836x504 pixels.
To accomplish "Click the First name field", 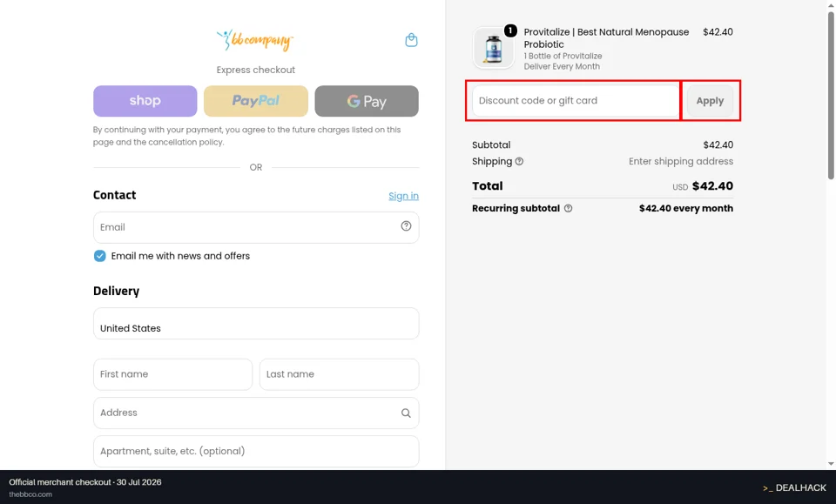I will pyautogui.click(x=172, y=374).
